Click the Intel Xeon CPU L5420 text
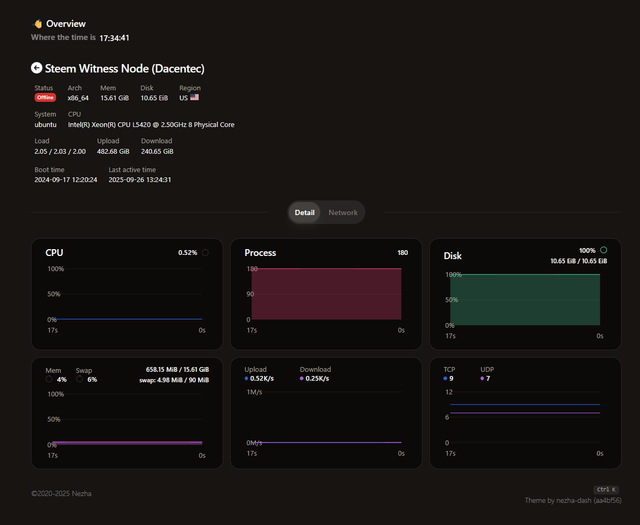The image size is (640, 525). (x=151, y=125)
